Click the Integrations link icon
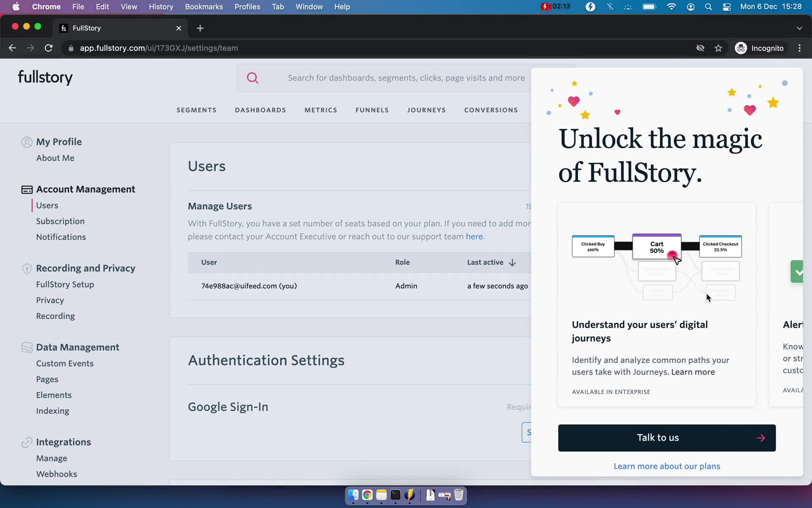 pyautogui.click(x=27, y=442)
